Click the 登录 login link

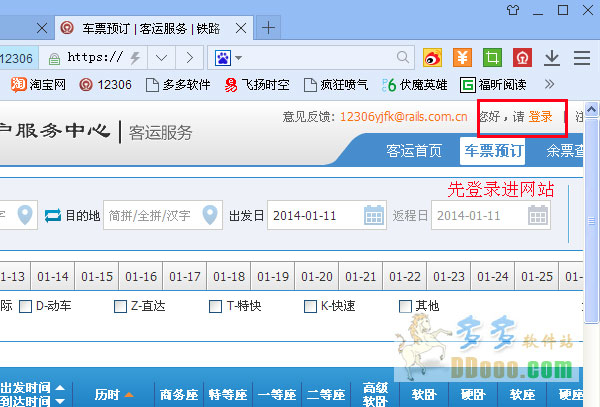pyautogui.click(x=540, y=116)
